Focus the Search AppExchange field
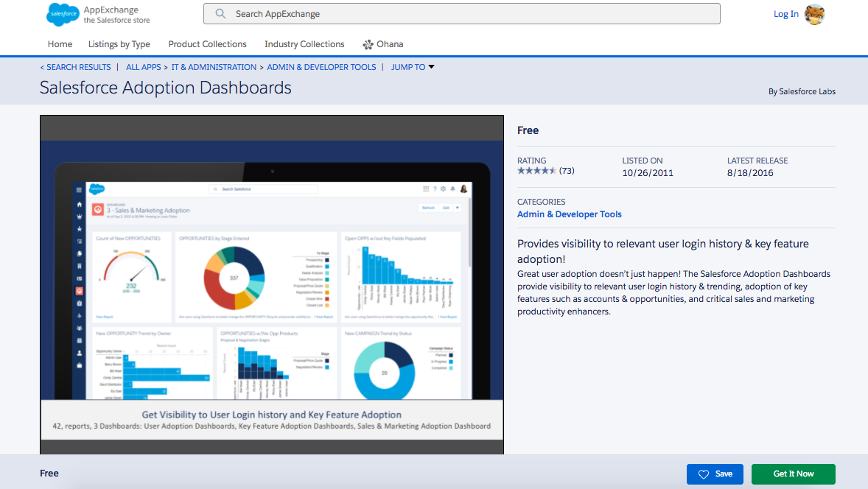 (462, 14)
